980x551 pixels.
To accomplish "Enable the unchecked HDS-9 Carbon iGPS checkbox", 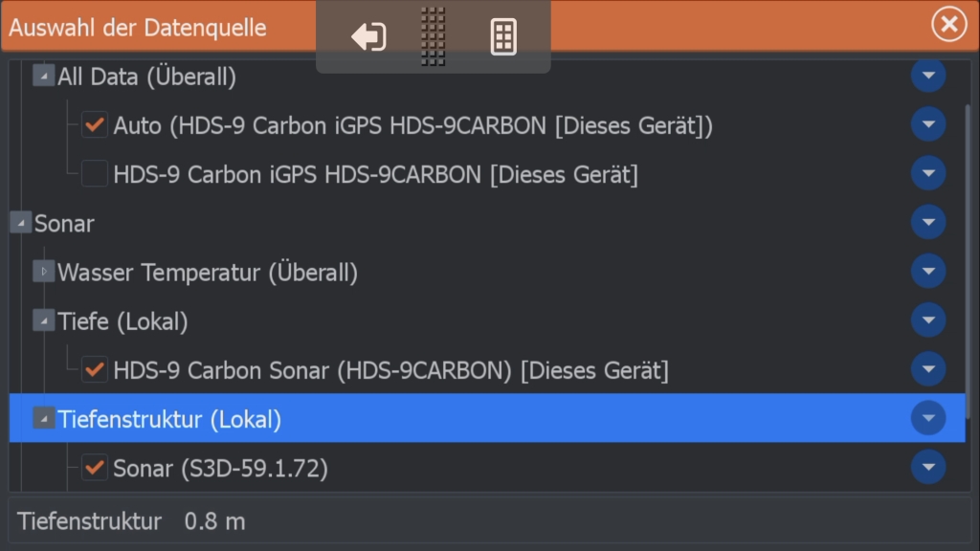I will point(95,174).
